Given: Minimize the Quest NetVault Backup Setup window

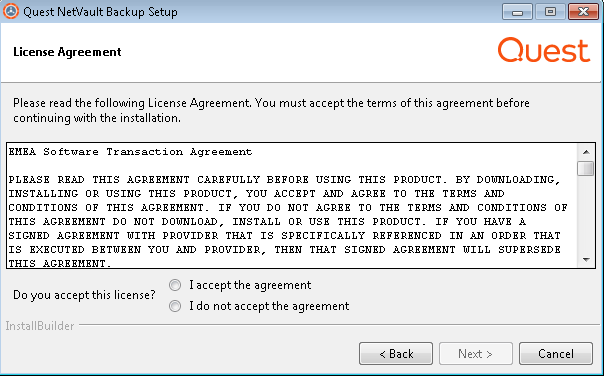Looking at the screenshot, I should (517, 12).
